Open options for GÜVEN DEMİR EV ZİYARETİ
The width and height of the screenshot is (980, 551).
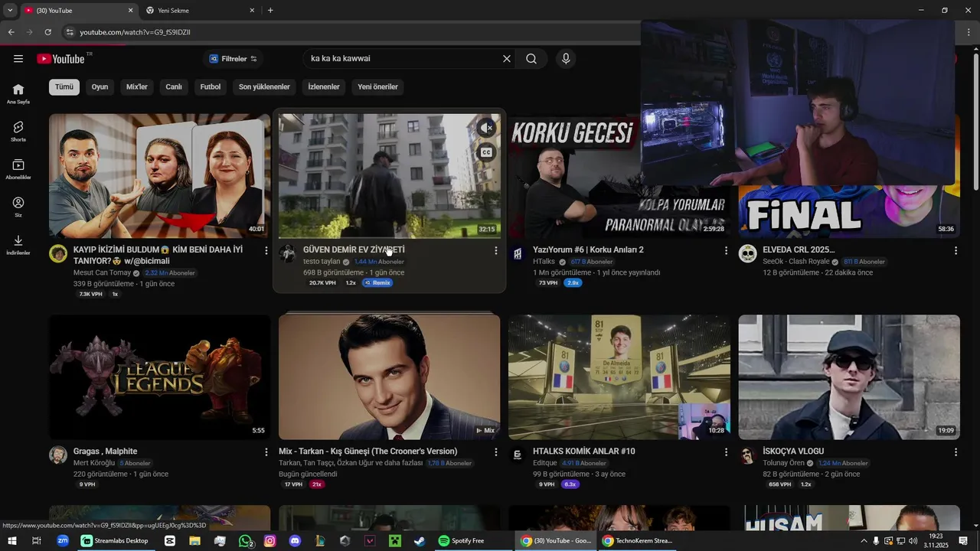[495, 250]
